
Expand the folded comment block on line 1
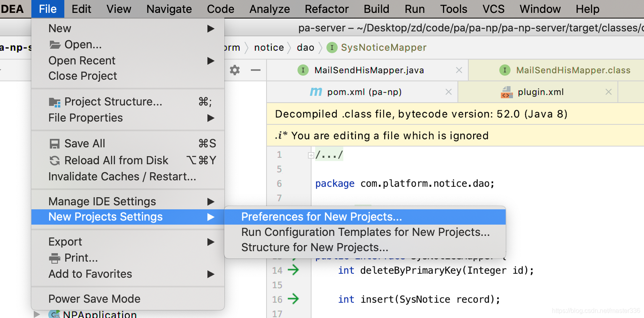pyautogui.click(x=311, y=155)
